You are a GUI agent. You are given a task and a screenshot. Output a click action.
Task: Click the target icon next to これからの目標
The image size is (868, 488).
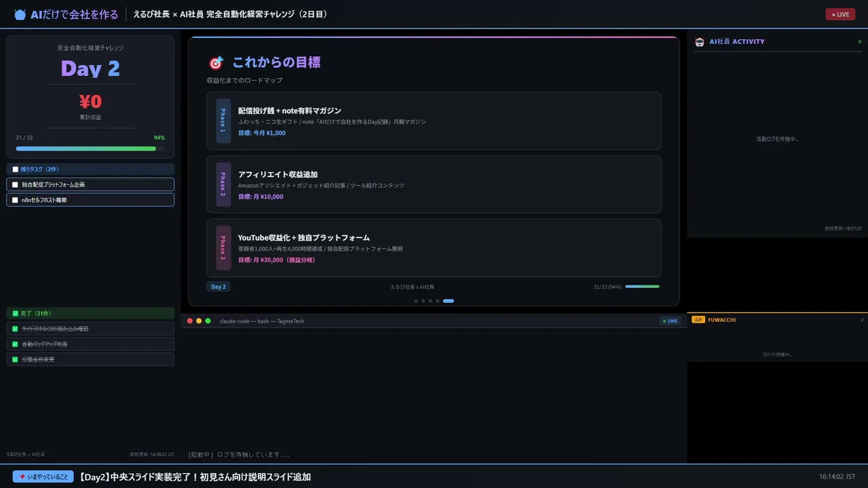point(216,62)
